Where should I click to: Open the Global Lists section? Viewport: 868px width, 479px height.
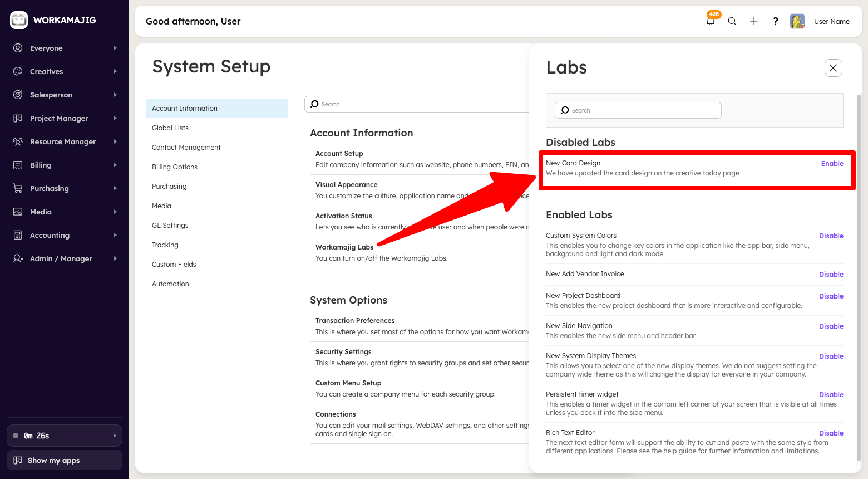click(170, 128)
